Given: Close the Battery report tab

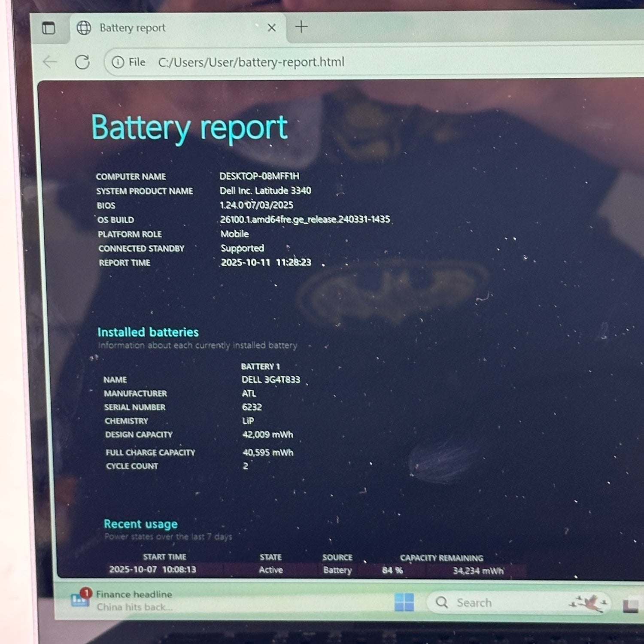Looking at the screenshot, I should tap(271, 28).
